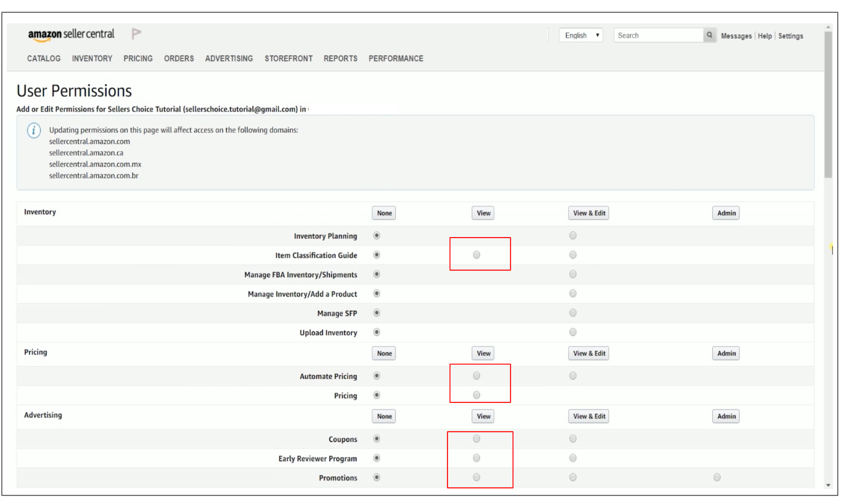Select None for Inventory Planning
Image resolution: width=842 pixels, height=504 pixels.
[377, 235]
